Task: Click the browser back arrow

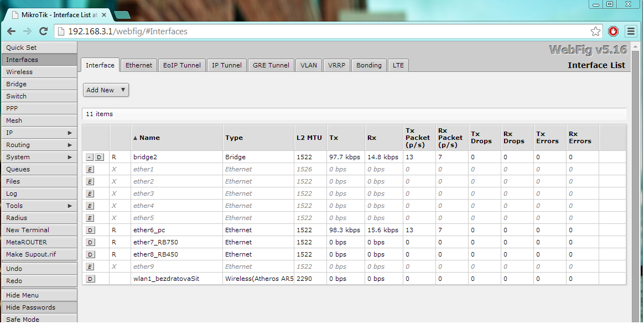Action: 11,31
